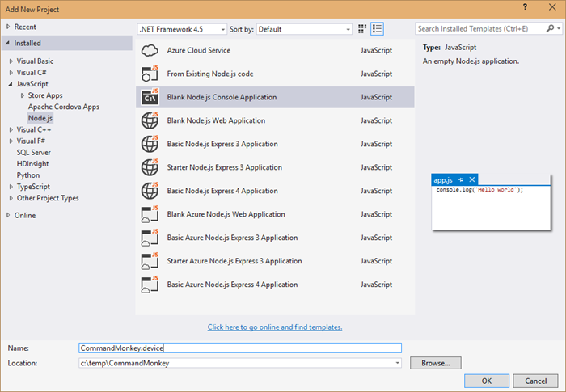The height and width of the screenshot is (392, 566).
Task: Switch to small icons grid view
Action: point(361,29)
